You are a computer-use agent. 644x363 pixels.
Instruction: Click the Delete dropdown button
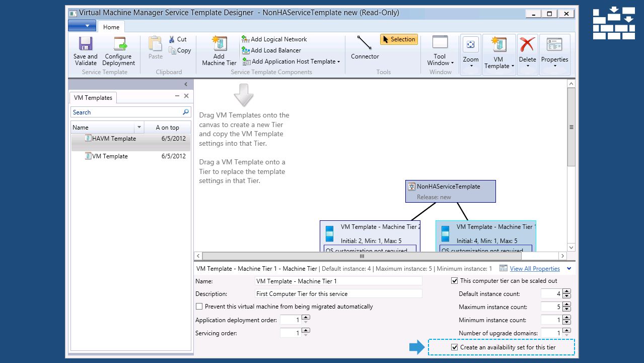point(527,55)
